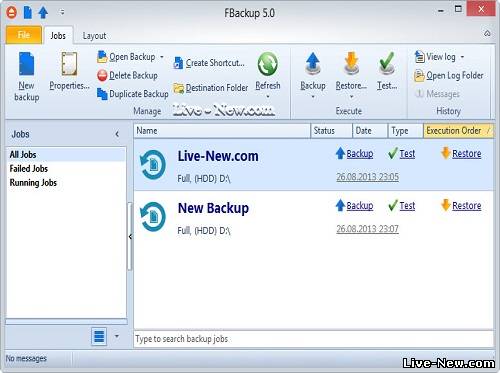
Task: Click the horizontal scrollbar under Jobs list
Action: (67, 322)
